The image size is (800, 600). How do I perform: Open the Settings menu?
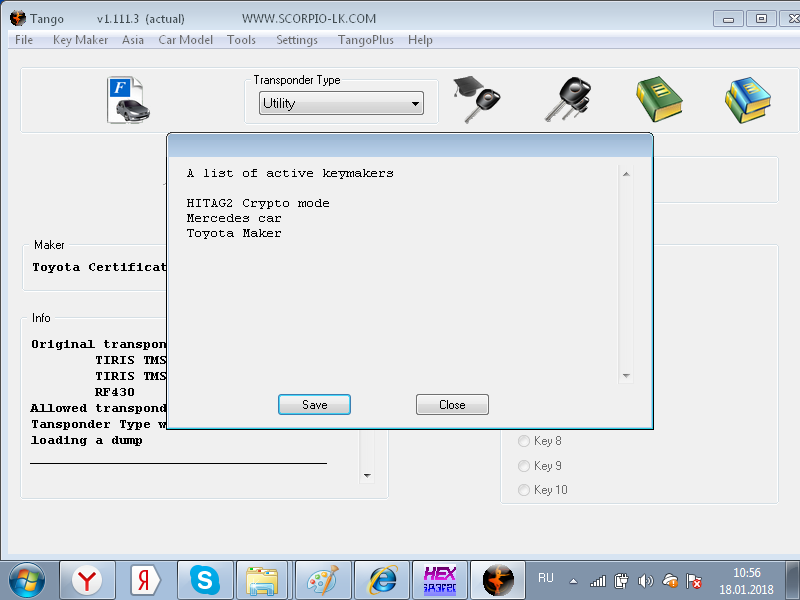click(x=297, y=40)
